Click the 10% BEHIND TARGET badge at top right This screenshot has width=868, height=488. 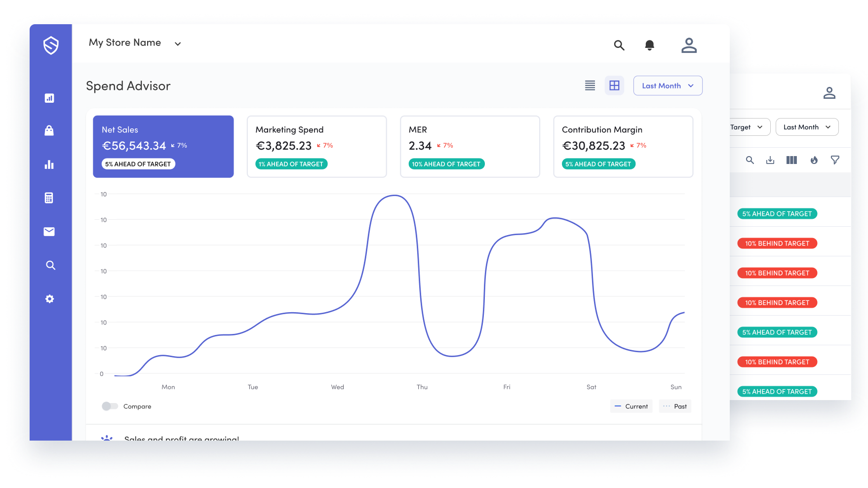point(777,243)
